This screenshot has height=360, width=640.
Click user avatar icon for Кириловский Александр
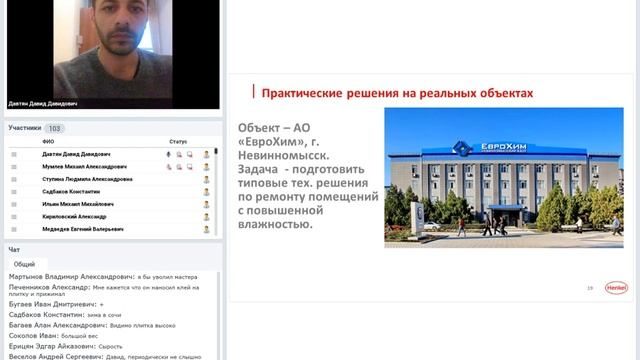(207, 217)
